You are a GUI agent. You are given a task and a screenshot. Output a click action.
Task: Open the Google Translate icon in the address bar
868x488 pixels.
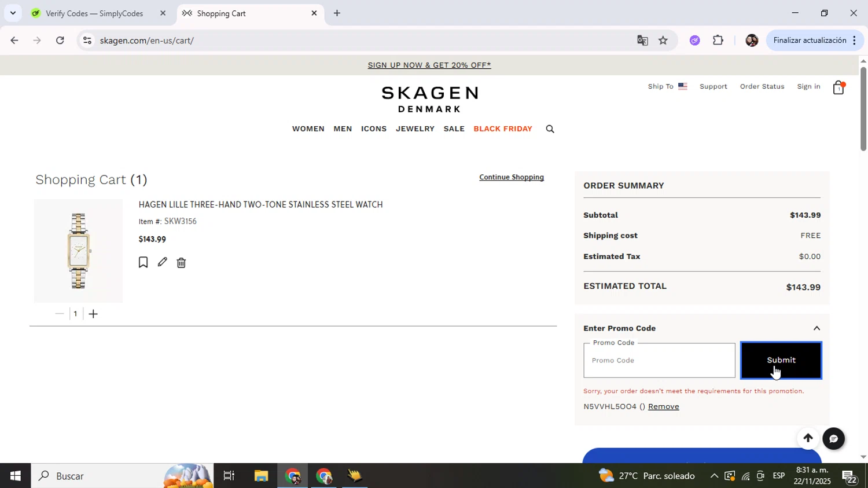click(642, 41)
